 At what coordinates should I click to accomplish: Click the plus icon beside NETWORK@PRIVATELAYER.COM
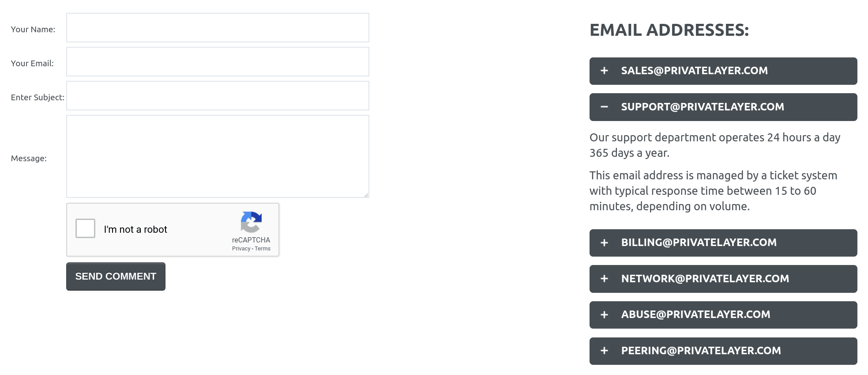coord(604,279)
